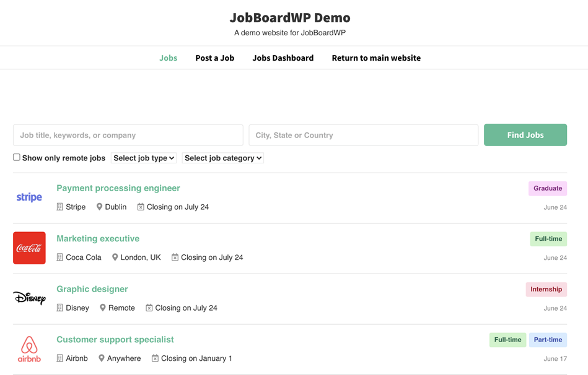Click location pin icon beside Anywhere
Viewport: 588px width, 375px height.
coord(101,358)
